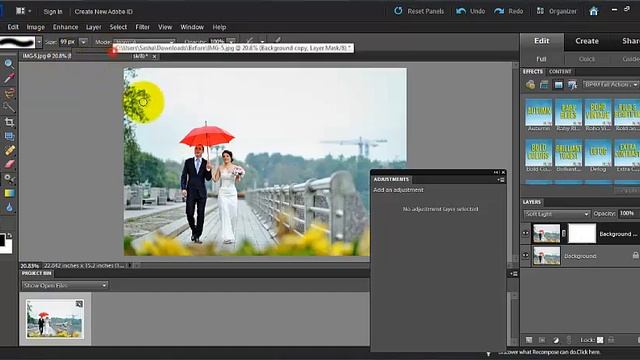Select IMG-5 thumbnail in Project Bin
The height and width of the screenshot is (360, 640).
tap(55, 319)
